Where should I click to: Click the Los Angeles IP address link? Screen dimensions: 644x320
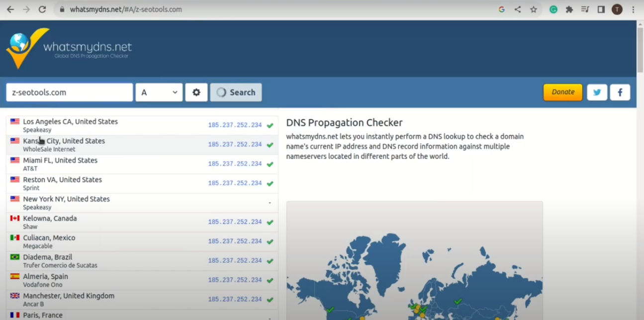pyautogui.click(x=235, y=125)
